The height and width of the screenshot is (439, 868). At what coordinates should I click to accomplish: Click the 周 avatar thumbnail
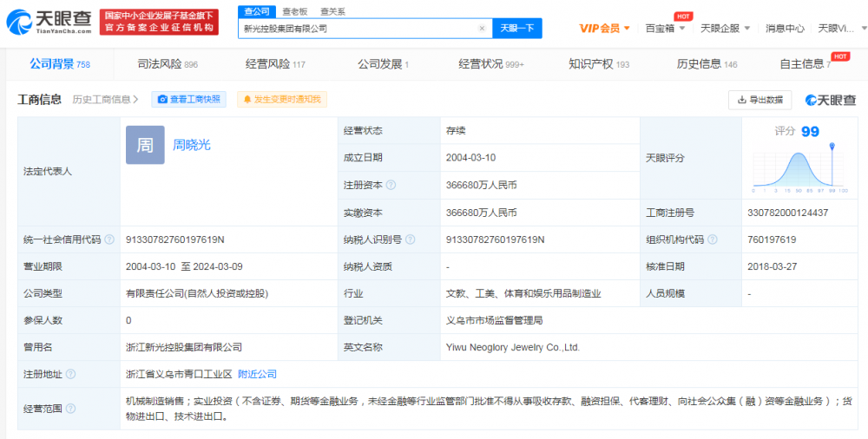(145, 145)
